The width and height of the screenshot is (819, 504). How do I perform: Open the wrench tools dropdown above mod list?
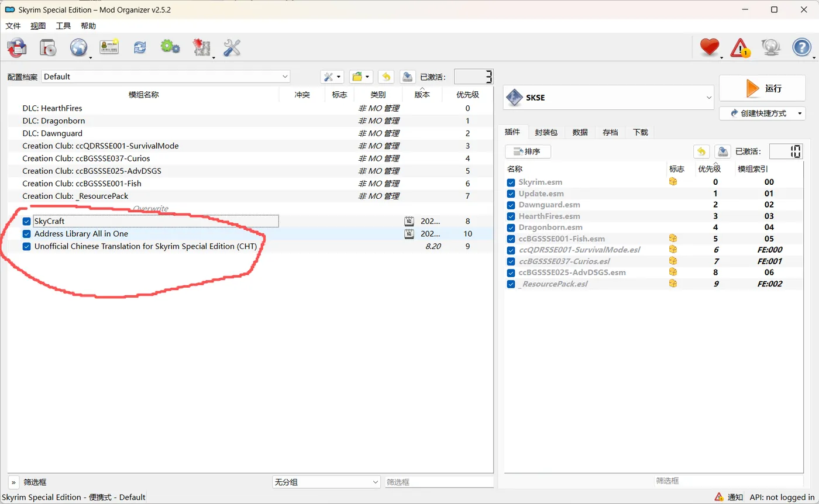(x=332, y=77)
